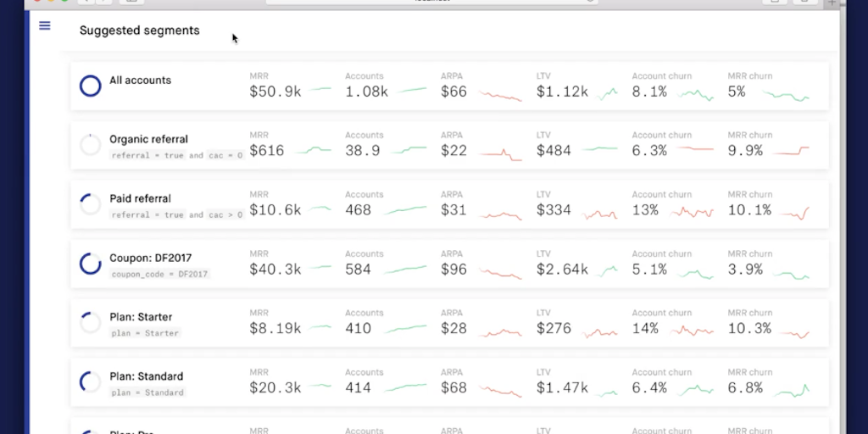Click the plan = Starter filter tag
The height and width of the screenshot is (434, 868).
pyautogui.click(x=145, y=333)
